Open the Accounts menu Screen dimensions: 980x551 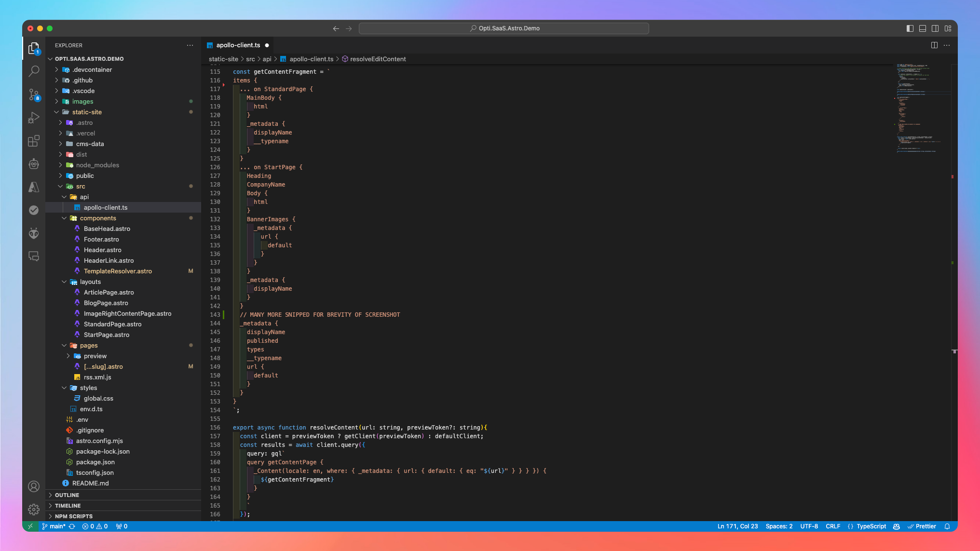pyautogui.click(x=34, y=486)
